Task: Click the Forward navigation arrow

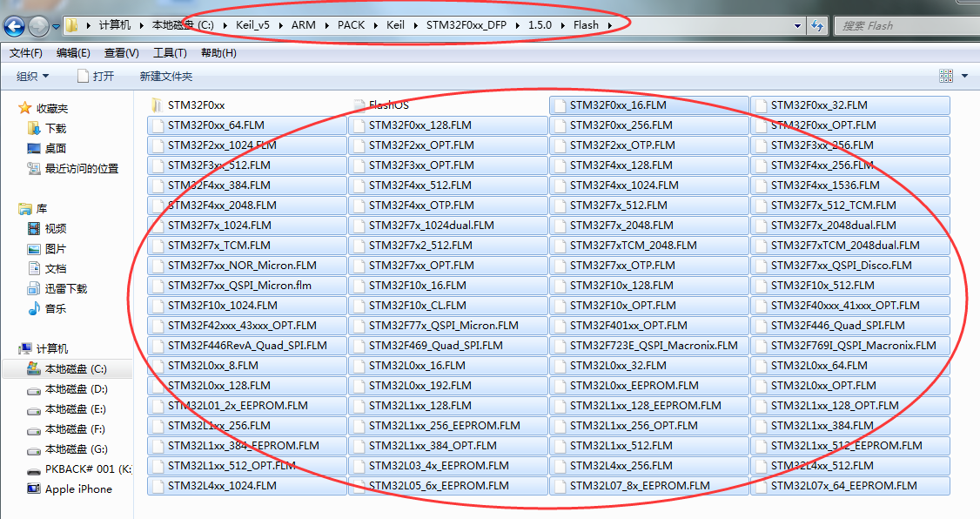Action: 39,26
